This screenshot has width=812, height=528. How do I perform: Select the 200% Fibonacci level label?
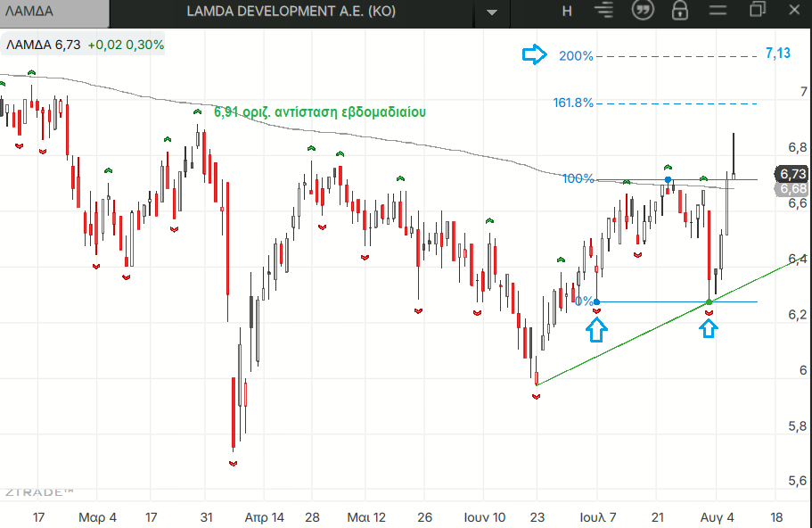pos(576,56)
